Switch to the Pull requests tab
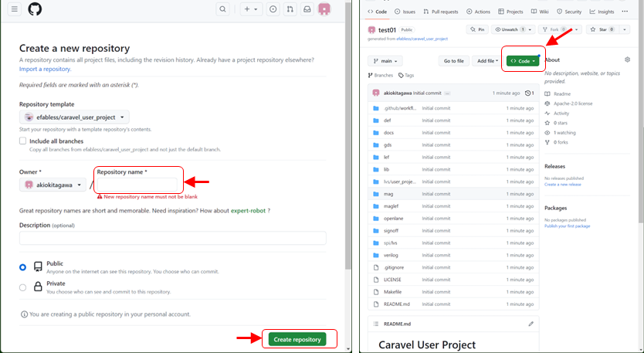Screen dimensions: 644x353 441,12
